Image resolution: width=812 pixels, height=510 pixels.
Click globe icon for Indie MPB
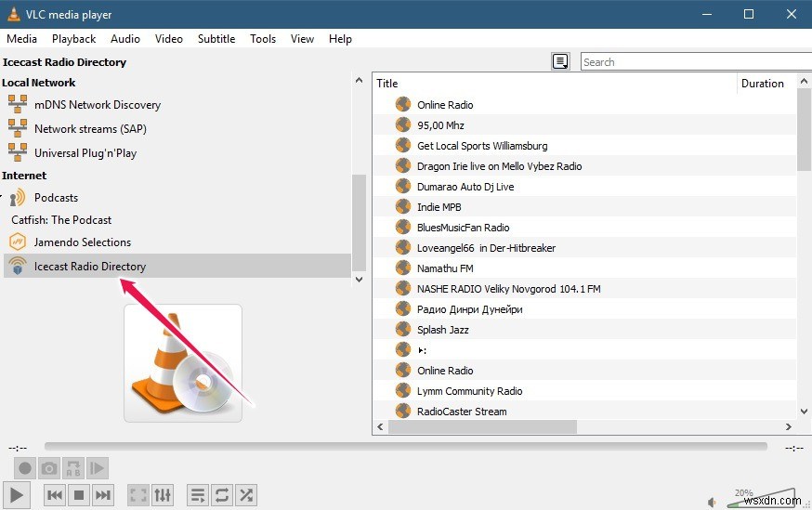click(x=403, y=206)
